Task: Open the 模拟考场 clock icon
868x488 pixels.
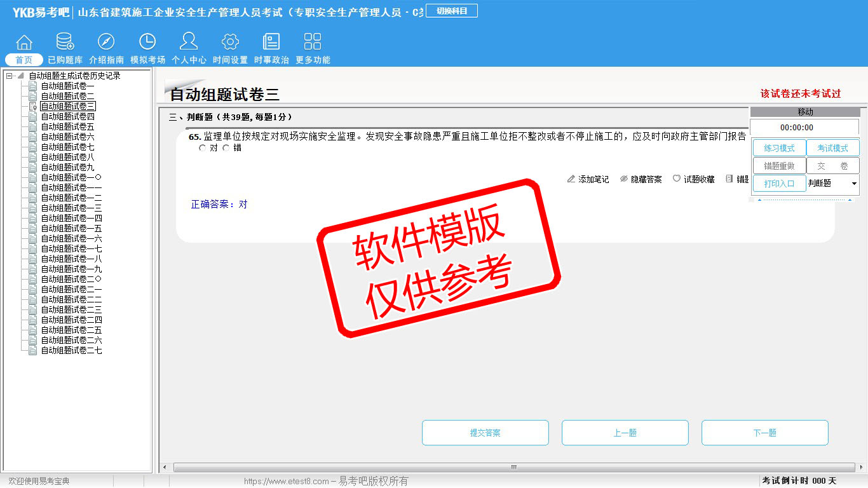Action: pos(147,43)
